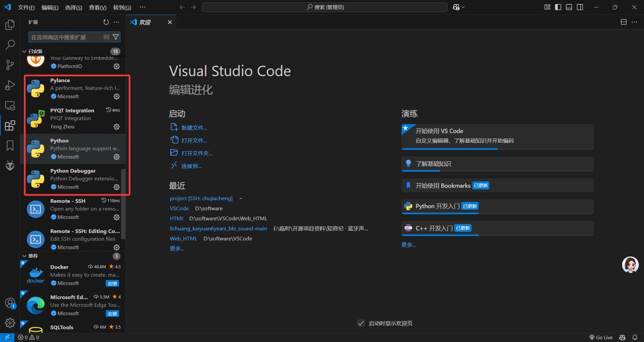Open the Run and Debug view

pos(10,85)
